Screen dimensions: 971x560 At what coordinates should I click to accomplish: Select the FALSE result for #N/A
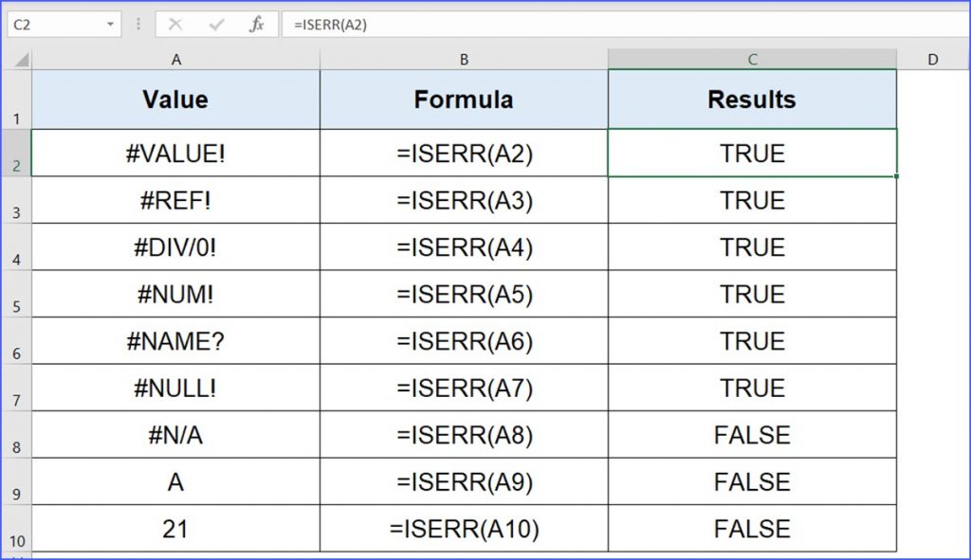tap(752, 435)
